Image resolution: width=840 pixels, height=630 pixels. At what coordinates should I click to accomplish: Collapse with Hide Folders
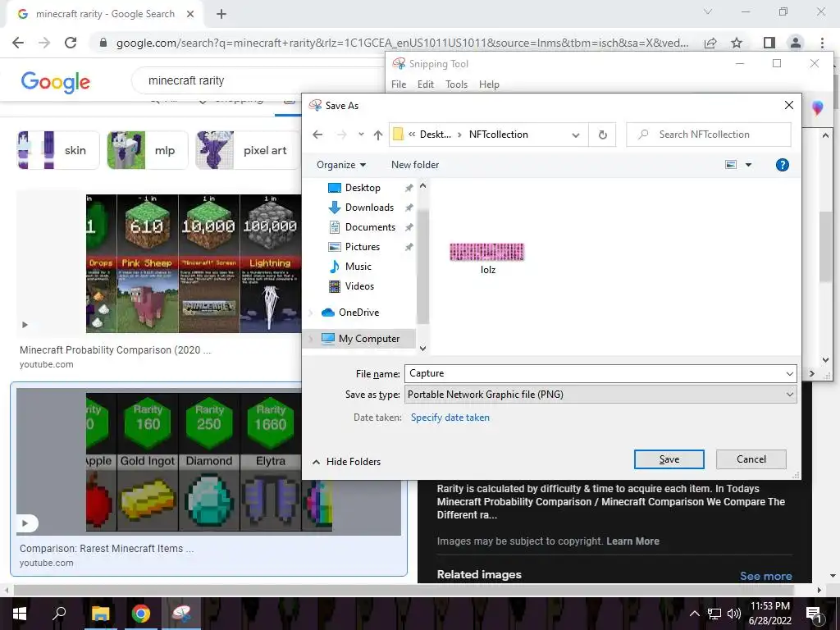click(x=347, y=462)
